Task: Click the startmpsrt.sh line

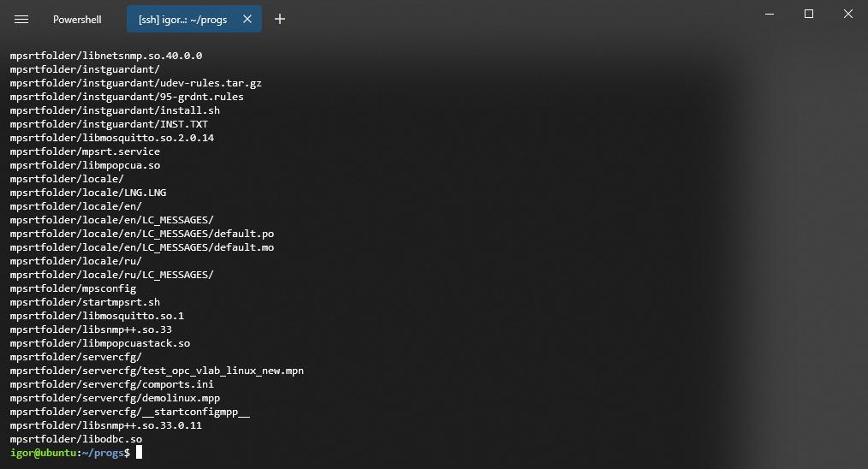Action: pos(85,302)
